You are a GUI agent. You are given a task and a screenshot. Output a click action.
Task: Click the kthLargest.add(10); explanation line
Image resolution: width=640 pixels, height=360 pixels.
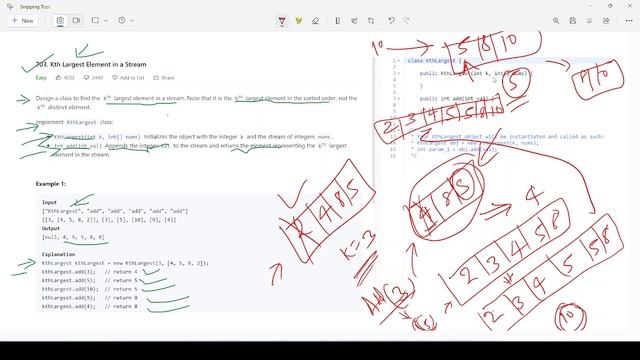tap(90, 289)
